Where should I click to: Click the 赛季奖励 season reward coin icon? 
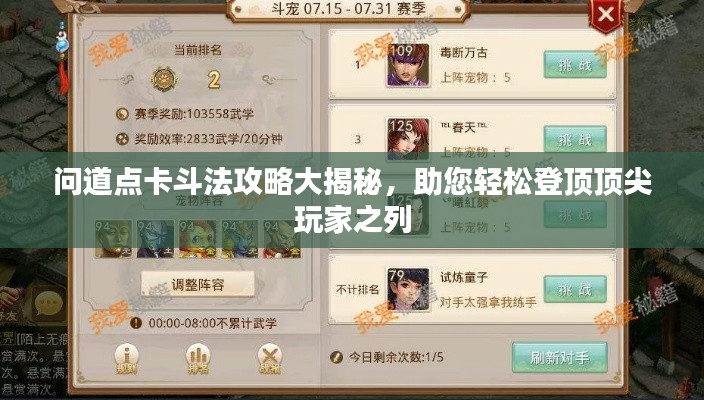(122, 114)
